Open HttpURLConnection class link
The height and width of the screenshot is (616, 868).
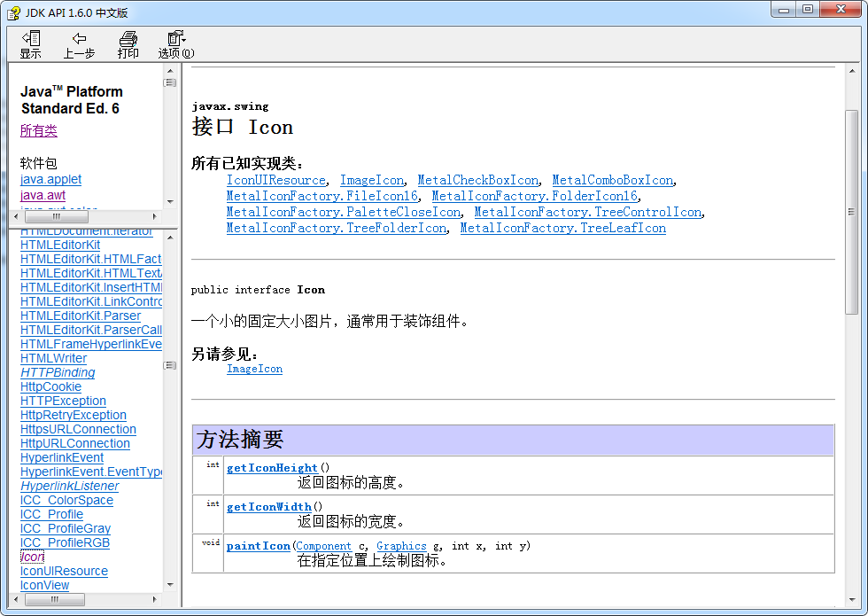coord(75,444)
